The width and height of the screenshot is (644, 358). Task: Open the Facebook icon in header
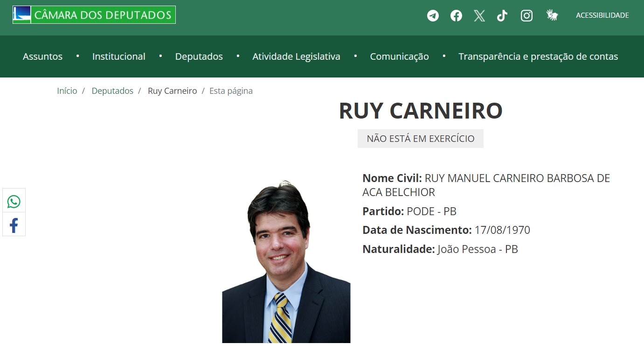456,16
